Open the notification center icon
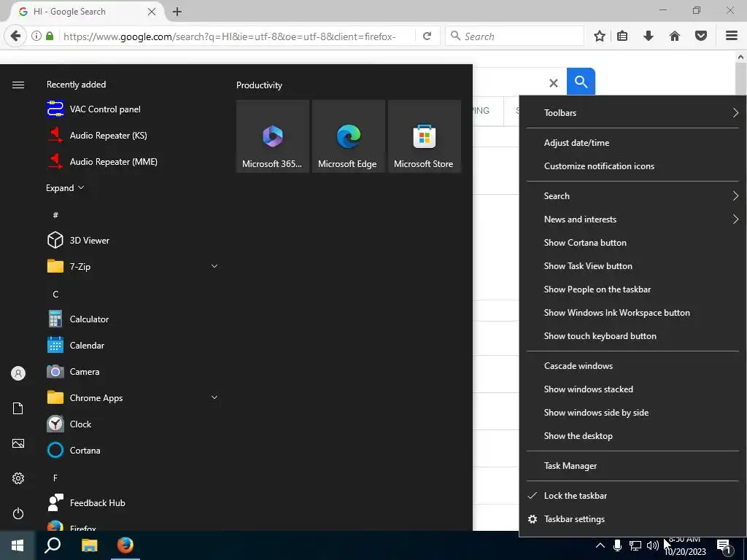The width and height of the screenshot is (747, 560). pyautogui.click(x=724, y=547)
